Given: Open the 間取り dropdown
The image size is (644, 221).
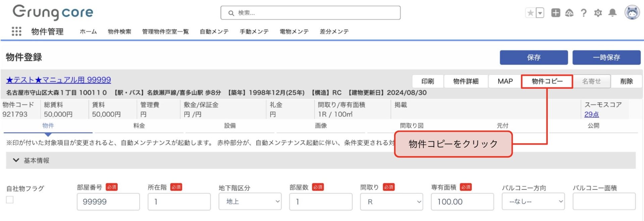Looking at the screenshot, I should pos(391,202).
